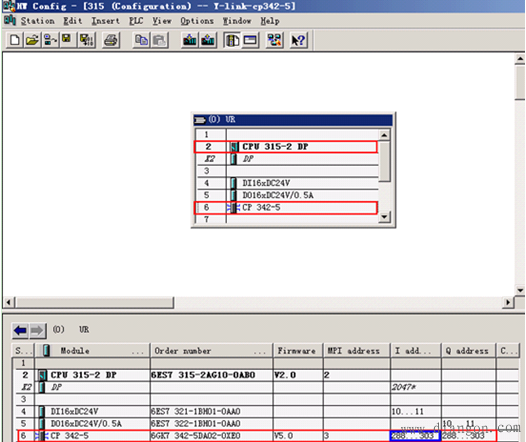Open the Station menu
Screen dimensions: 526x442
click(38, 21)
